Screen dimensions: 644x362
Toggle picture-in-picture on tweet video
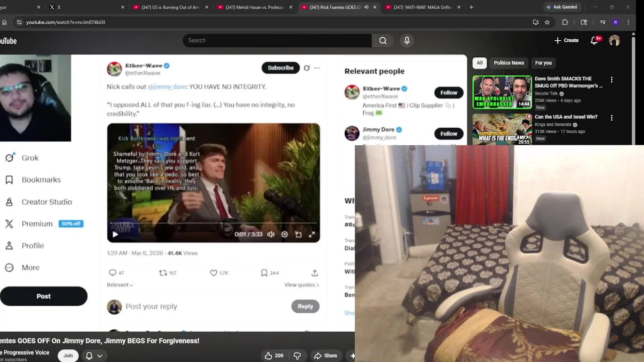[298, 234]
